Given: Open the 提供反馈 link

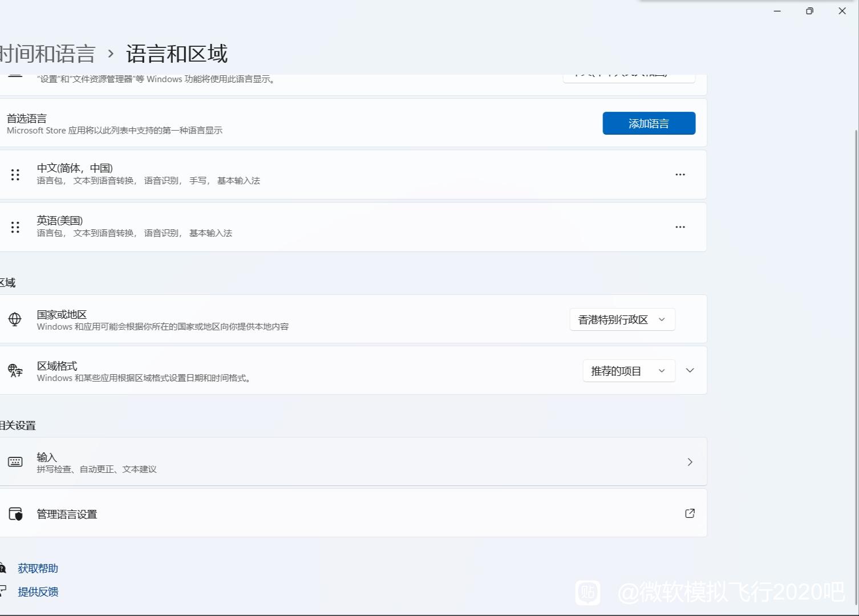Looking at the screenshot, I should tap(38, 591).
